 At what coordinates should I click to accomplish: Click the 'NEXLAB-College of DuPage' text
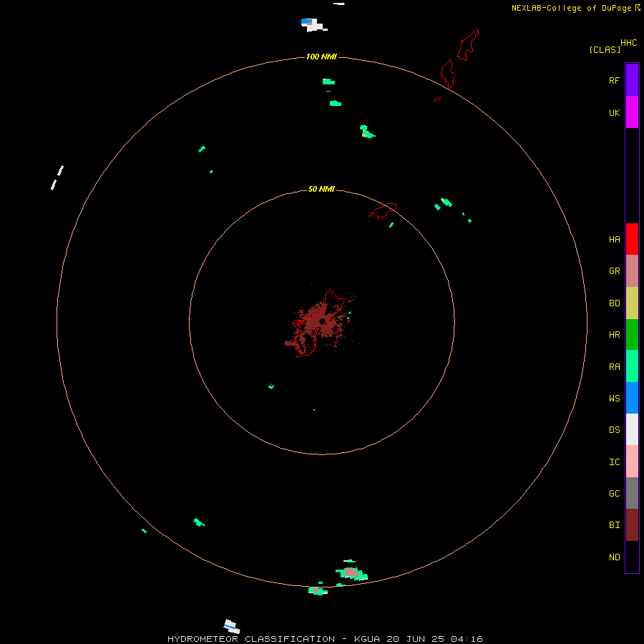tap(571, 8)
